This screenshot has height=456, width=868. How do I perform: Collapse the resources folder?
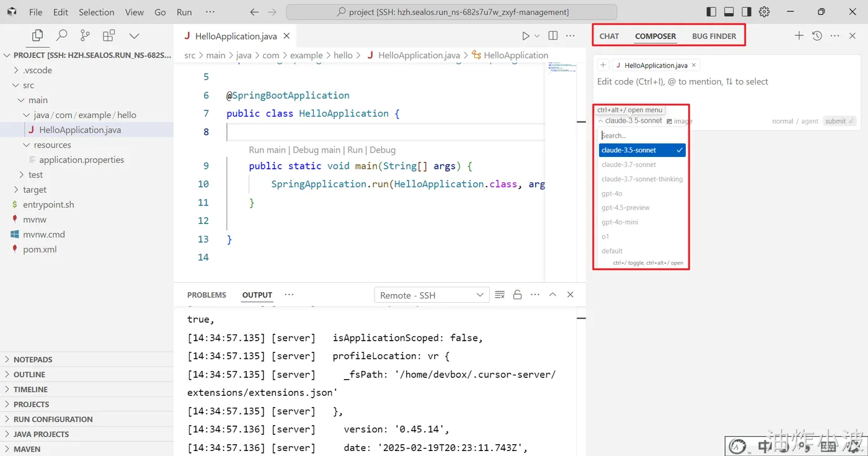coord(87,145)
